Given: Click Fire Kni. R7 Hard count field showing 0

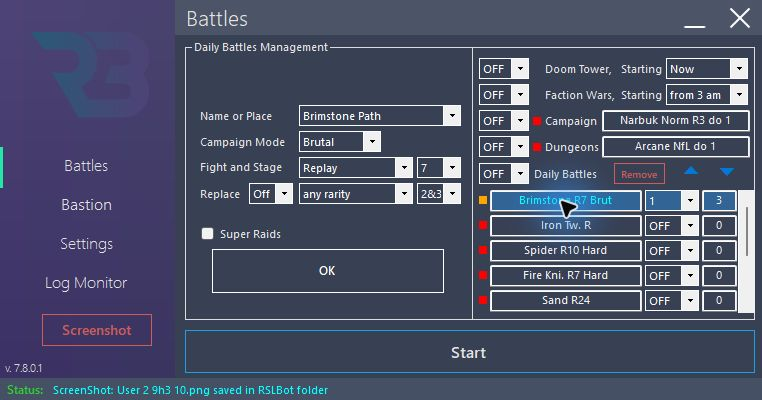Looking at the screenshot, I should point(719,275).
